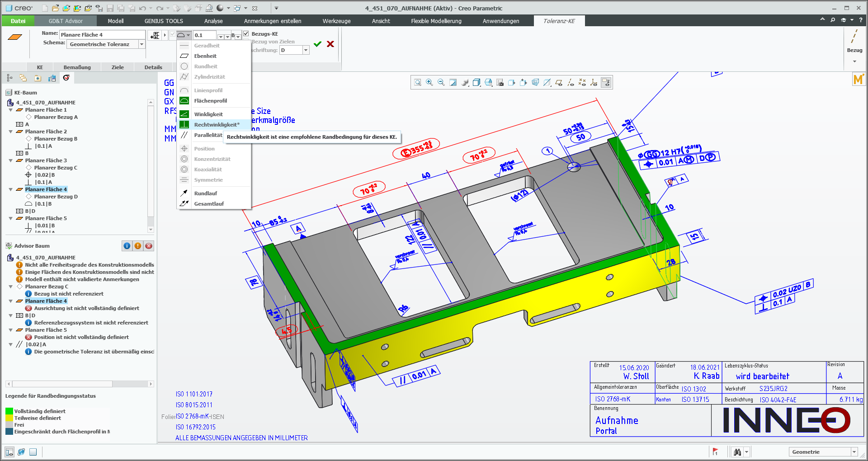Viewport: 868px width, 461px height.
Task: Select the Zoom Out tool
Action: click(x=440, y=82)
